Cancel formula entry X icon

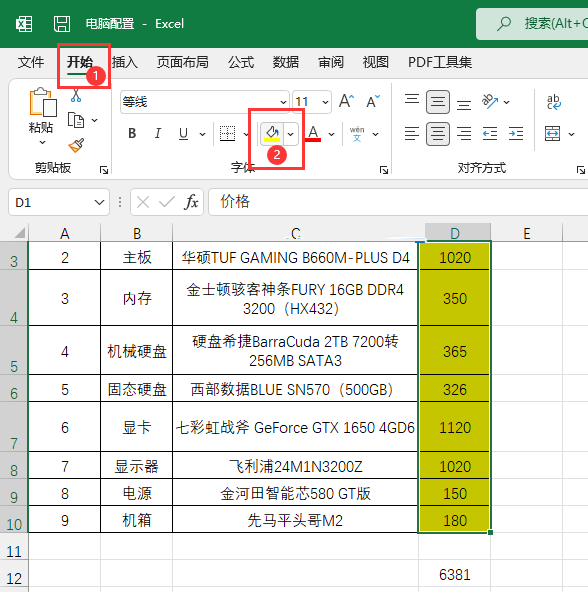tap(143, 202)
